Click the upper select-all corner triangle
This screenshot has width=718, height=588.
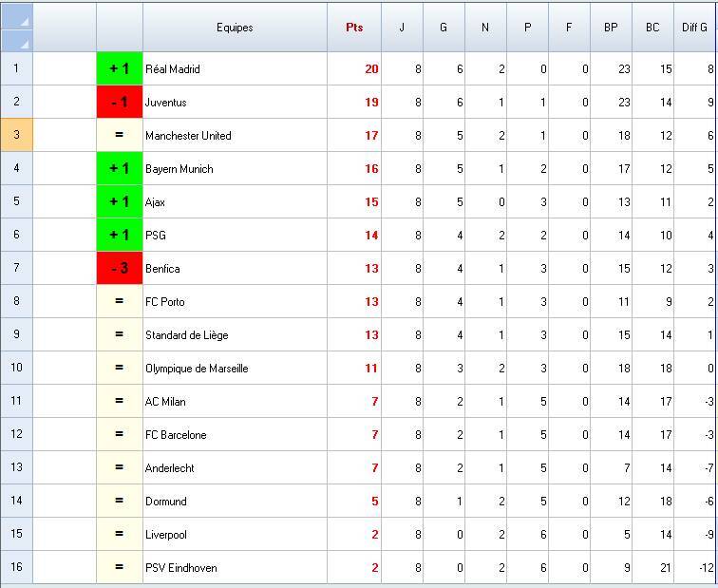(x=23, y=19)
